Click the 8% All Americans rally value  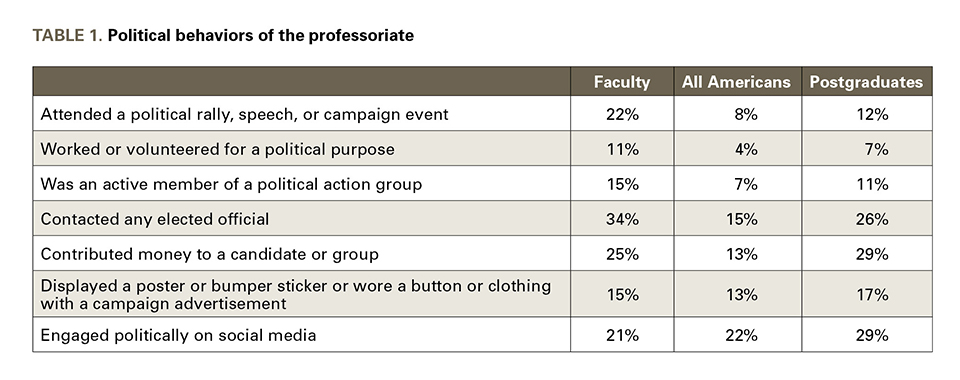pyautogui.click(x=746, y=114)
